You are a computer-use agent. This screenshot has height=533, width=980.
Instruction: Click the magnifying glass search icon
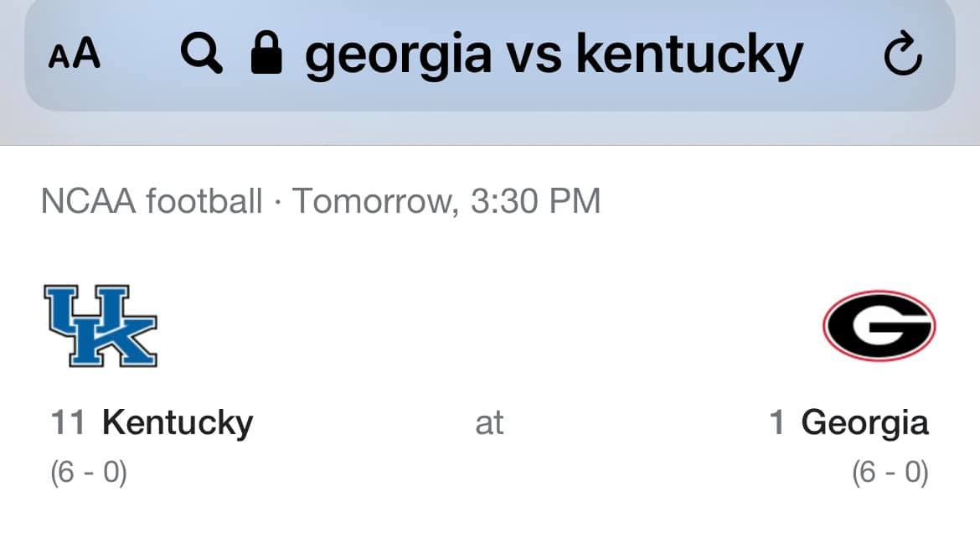[x=202, y=54]
